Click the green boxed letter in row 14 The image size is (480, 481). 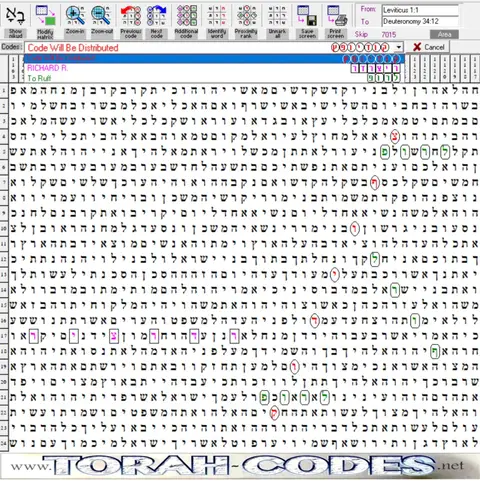click(395, 290)
